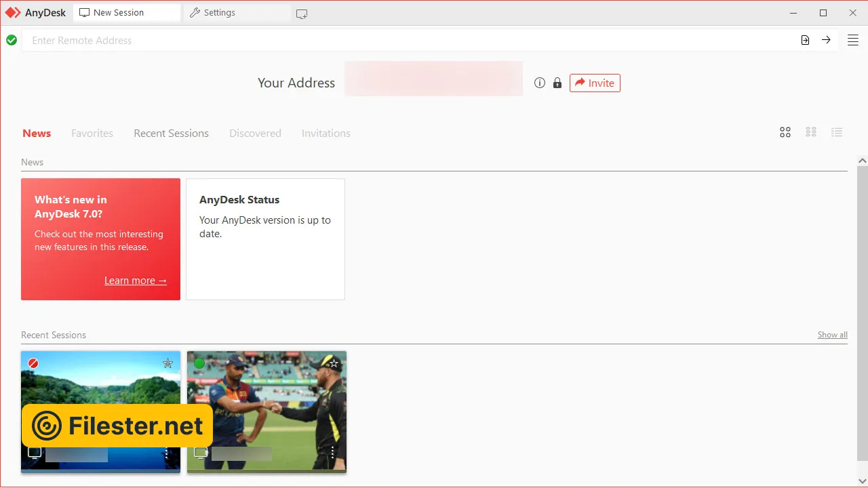Select the Recent Sessions tab
The width and height of the screenshot is (868, 488).
click(171, 134)
